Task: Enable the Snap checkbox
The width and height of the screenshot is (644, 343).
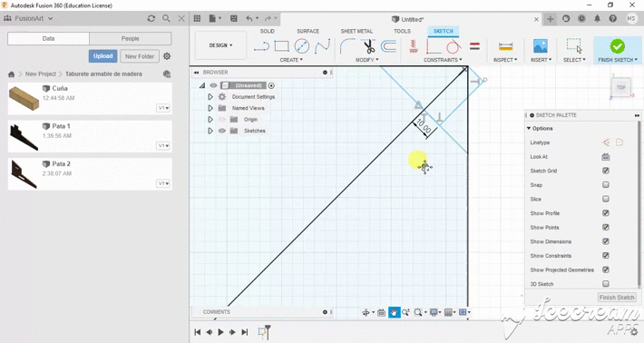Action: [x=606, y=185]
